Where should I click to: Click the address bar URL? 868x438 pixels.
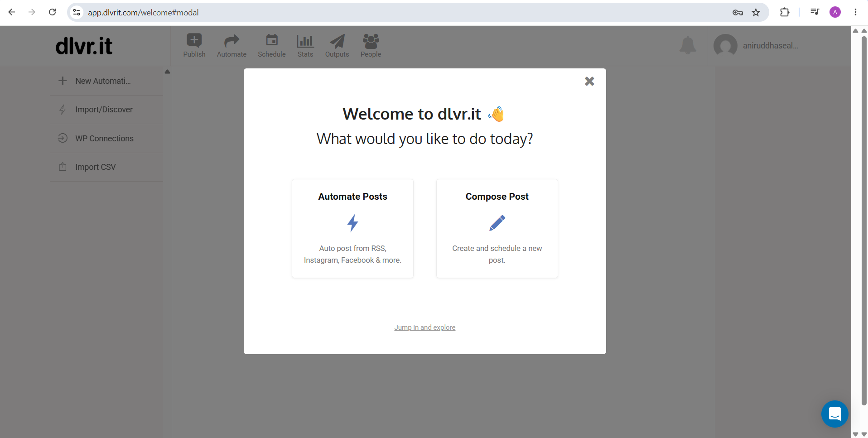(143, 13)
